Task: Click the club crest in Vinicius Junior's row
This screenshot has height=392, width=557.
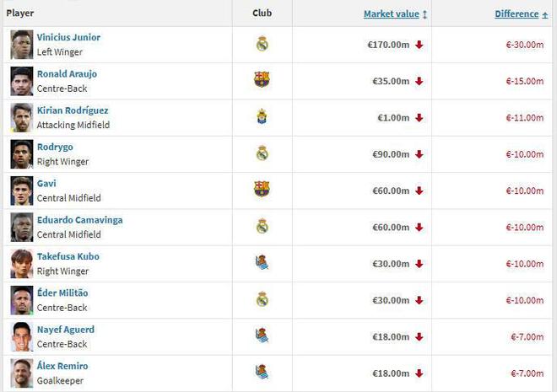Action: pos(262,44)
